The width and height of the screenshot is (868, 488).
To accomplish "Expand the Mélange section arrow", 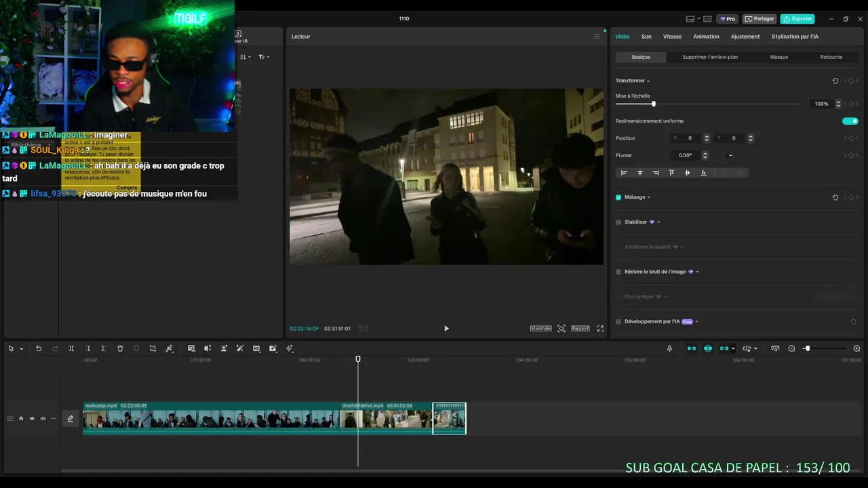I will pos(649,197).
